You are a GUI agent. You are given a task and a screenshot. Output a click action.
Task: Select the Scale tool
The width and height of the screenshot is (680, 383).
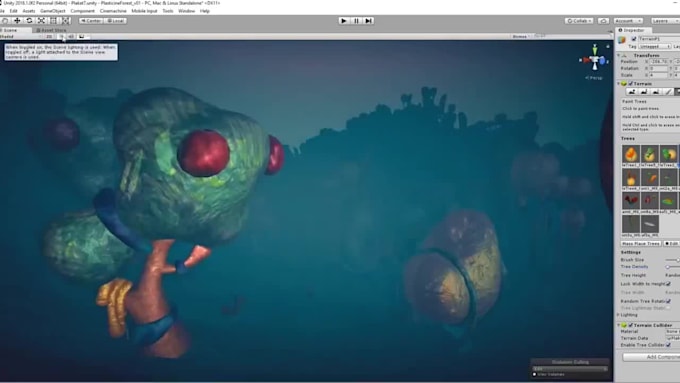[42, 20]
